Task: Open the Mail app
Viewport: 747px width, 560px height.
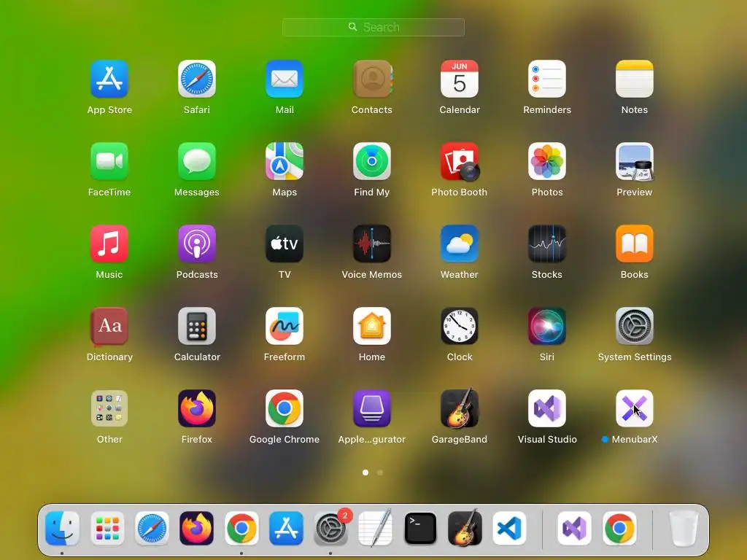Action: pos(285,79)
